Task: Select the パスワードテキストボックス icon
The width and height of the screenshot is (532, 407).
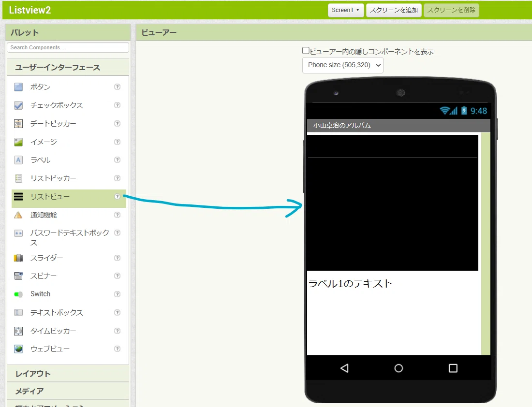Action: pos(18,233)
